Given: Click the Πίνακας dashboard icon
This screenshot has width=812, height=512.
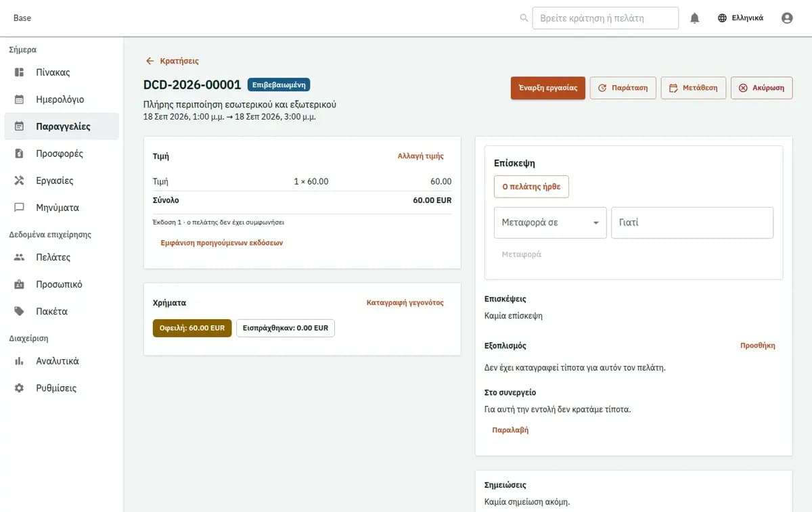Looking at the screenshot, I should pyautogui.click(x=20, y=72).
